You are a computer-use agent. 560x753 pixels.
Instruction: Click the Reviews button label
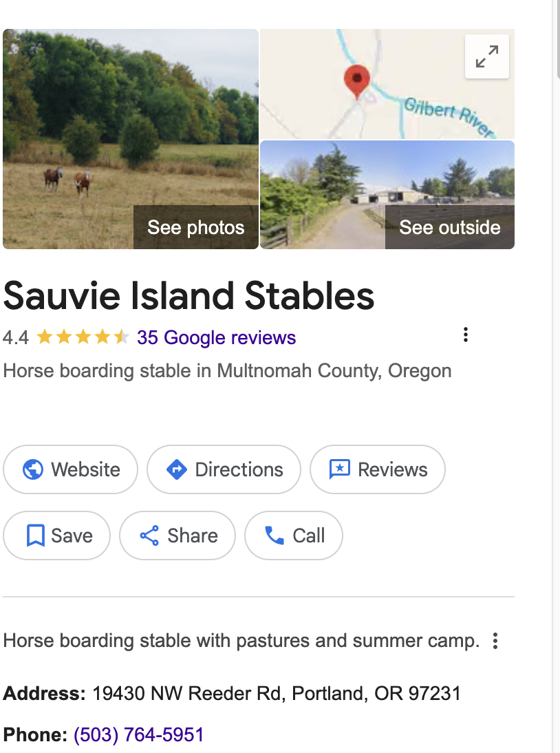[x=393, y=469]
